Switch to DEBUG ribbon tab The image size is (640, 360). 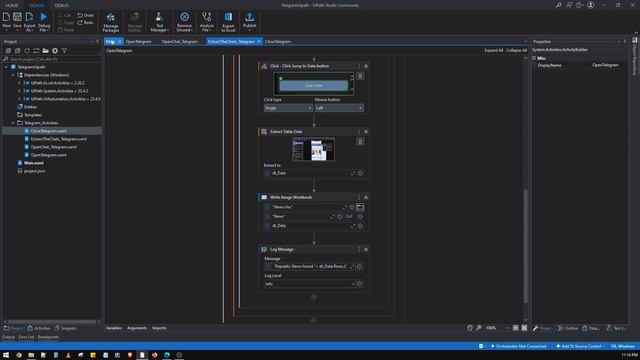pyautogui.click(x=62, y=5)
